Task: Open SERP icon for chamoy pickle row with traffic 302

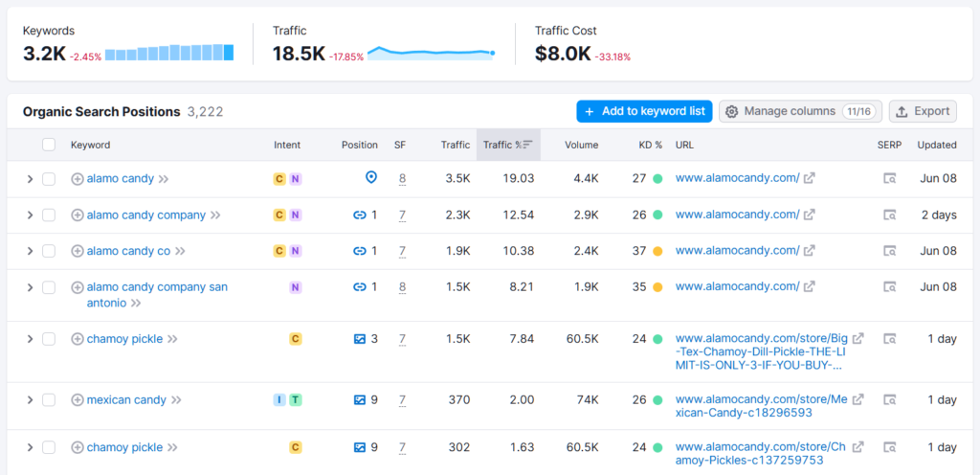Action: pos(889,447)
